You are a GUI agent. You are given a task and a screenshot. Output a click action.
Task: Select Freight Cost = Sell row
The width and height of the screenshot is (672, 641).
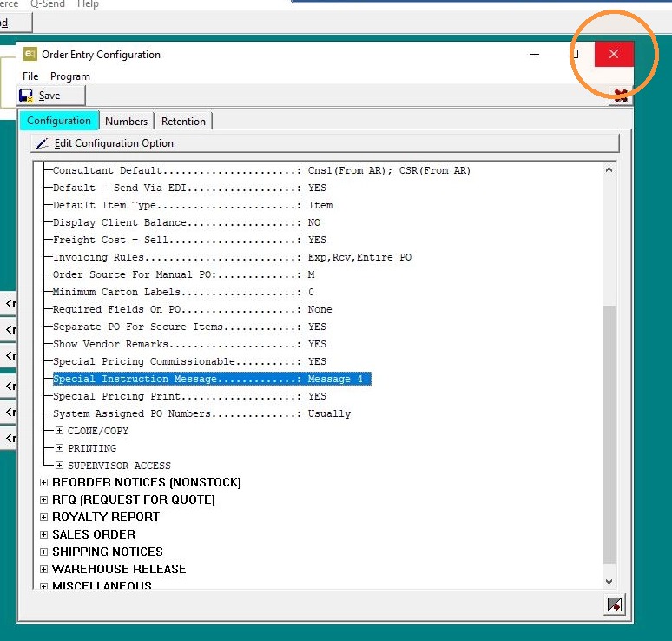[189, 240]
